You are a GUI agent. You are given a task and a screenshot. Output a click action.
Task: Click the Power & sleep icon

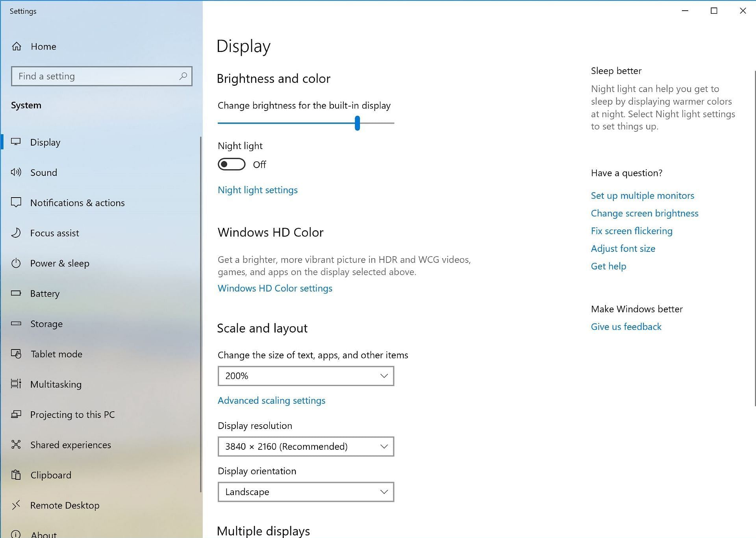tap(16, 263)
